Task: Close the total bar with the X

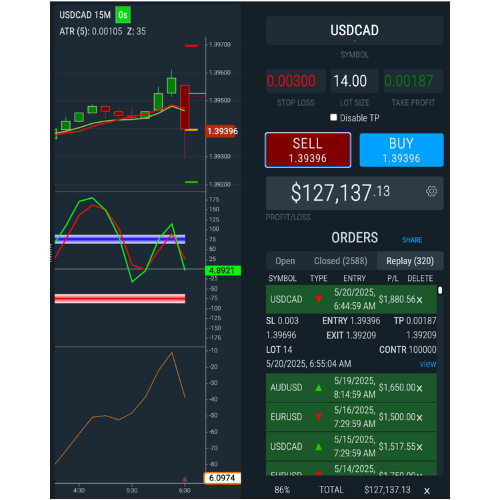Action: 427,491
